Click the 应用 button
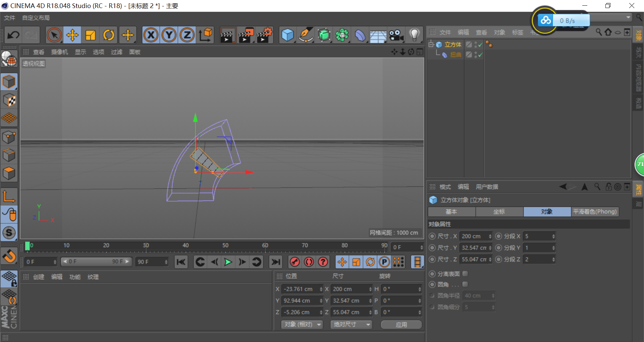 (401, 325)
